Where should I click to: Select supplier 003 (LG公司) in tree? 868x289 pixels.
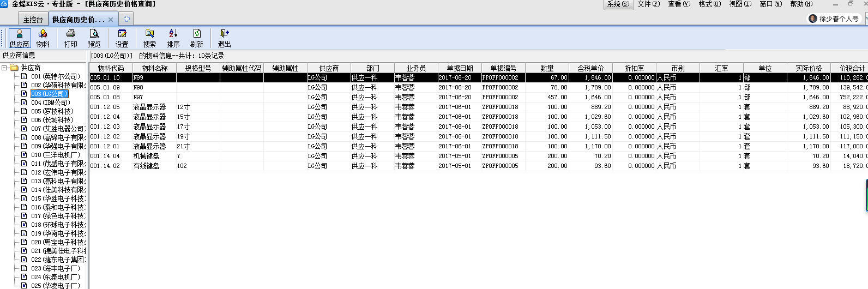50,94
